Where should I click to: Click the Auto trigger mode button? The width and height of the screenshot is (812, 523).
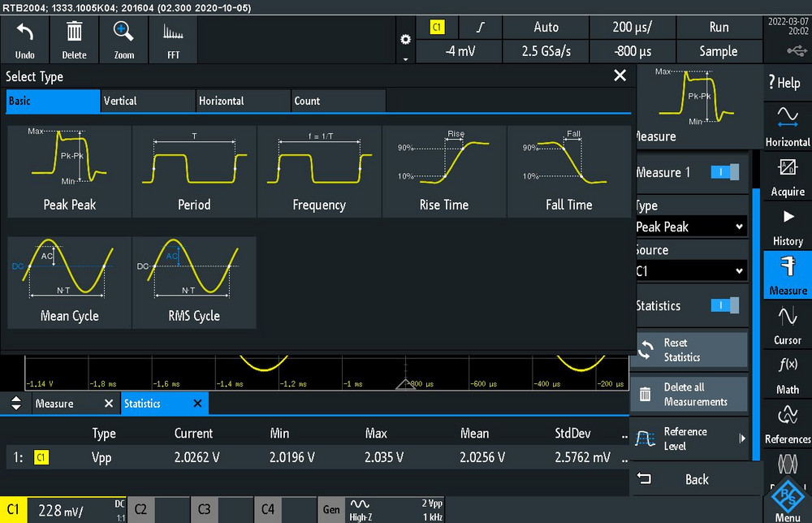click(x=546, y=28)
